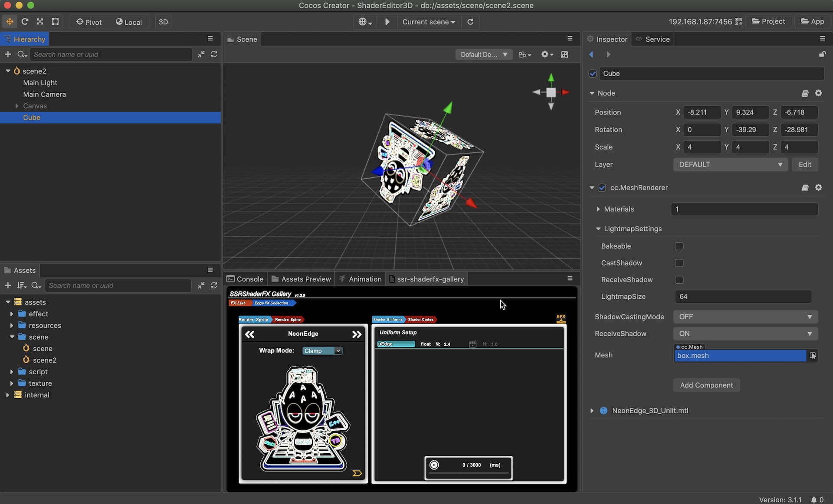Select the Rotate transform tool

tap(25, 22)
